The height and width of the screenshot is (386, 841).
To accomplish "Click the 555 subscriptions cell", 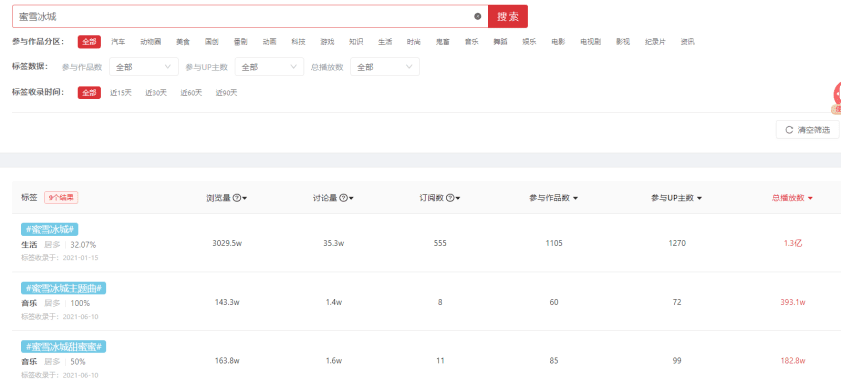I will click(440, 243).
